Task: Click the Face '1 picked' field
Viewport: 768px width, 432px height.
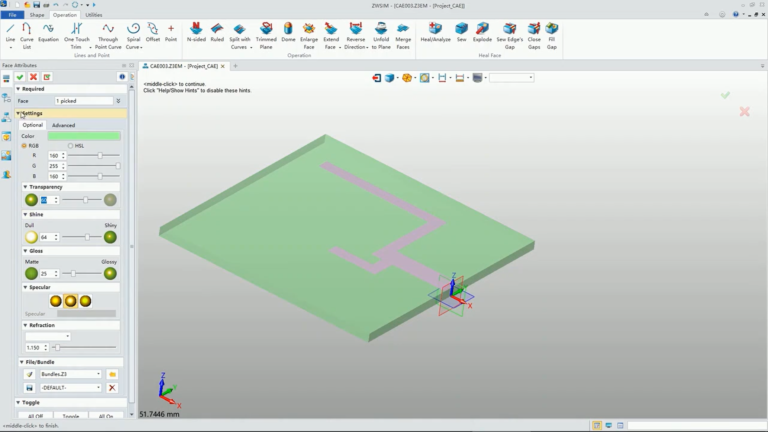Action: point(84,101)
